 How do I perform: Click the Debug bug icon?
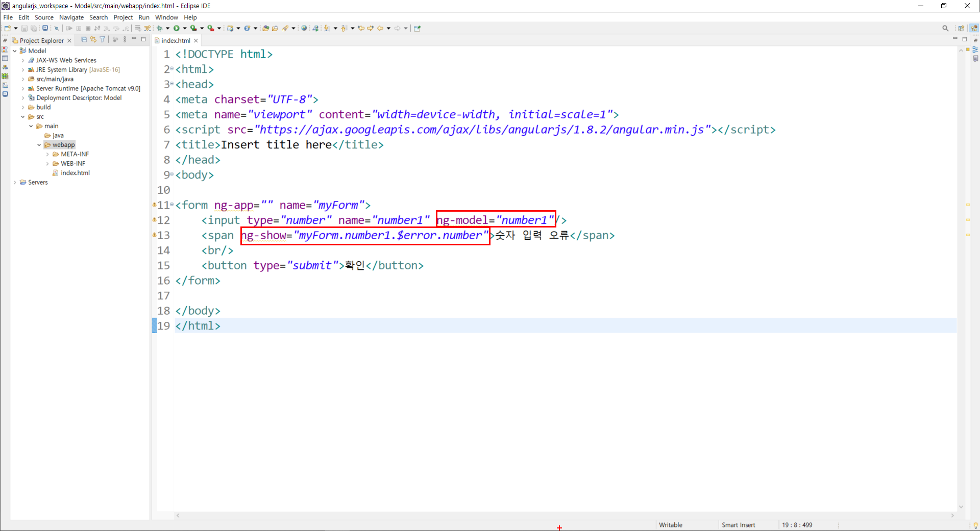(159, 28)
